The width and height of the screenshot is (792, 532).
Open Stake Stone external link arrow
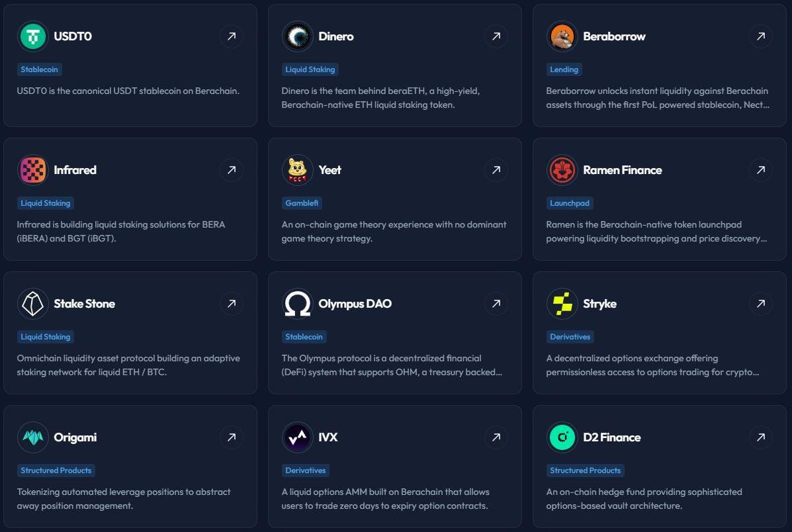click(x=232, y=304)
